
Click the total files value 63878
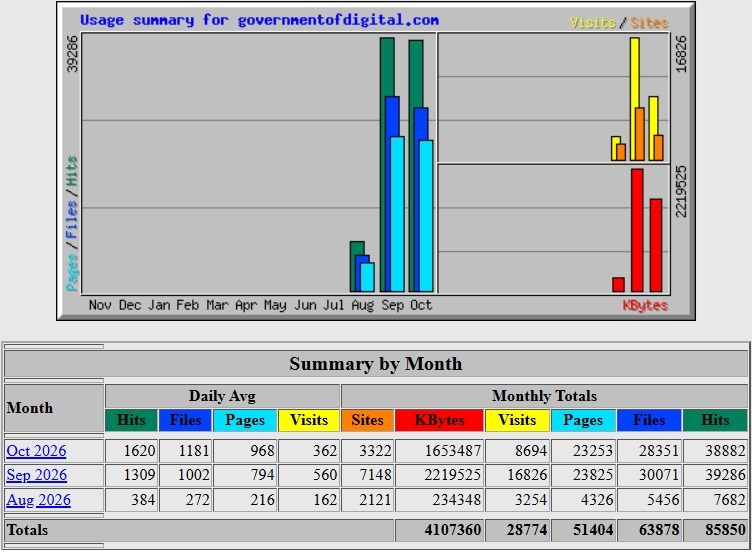(x=659, y=530)
